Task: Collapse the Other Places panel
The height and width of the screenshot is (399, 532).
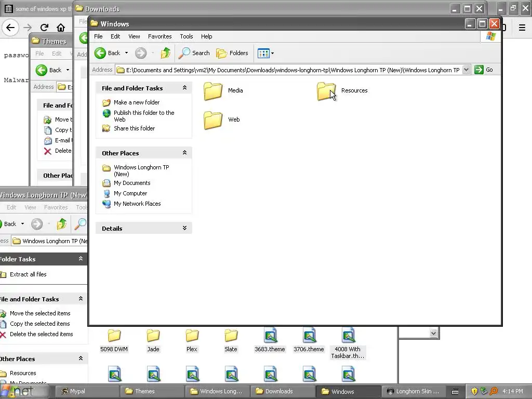Action: (184, 153)
